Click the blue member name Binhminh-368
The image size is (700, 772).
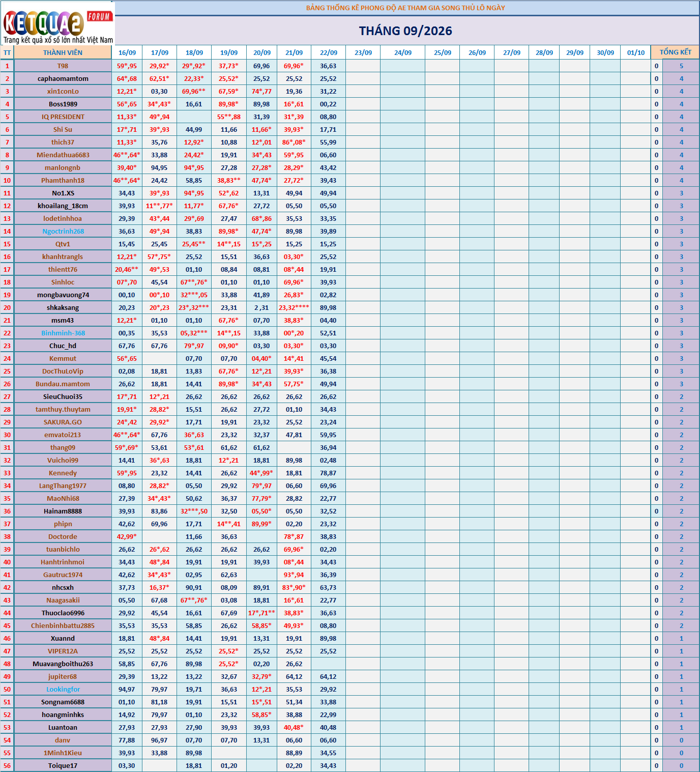coord(63,333)
